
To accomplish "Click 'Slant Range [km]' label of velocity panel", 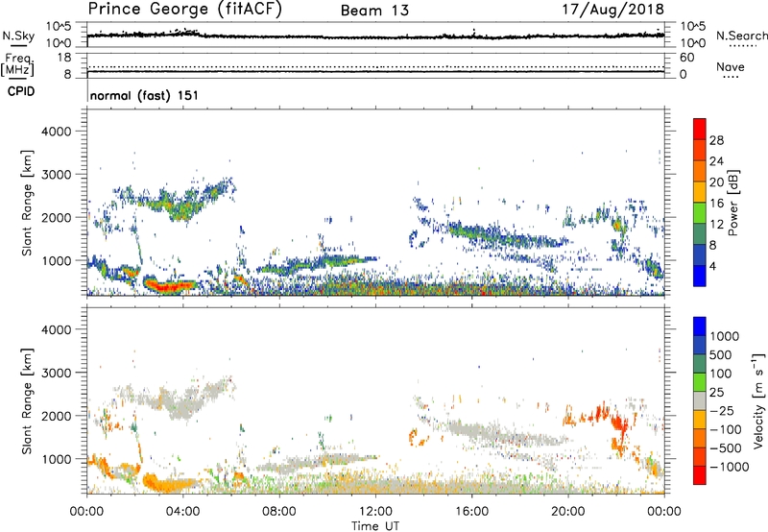I will [27, 400].
